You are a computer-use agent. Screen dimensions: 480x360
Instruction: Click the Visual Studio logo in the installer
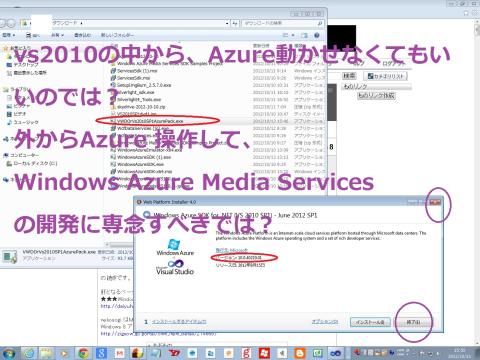[175, 268]
